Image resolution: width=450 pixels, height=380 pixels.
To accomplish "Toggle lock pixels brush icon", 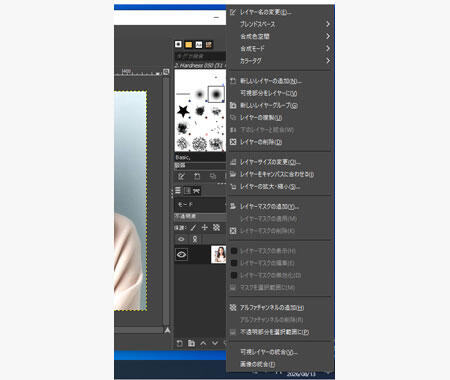I will pos(193,228).
